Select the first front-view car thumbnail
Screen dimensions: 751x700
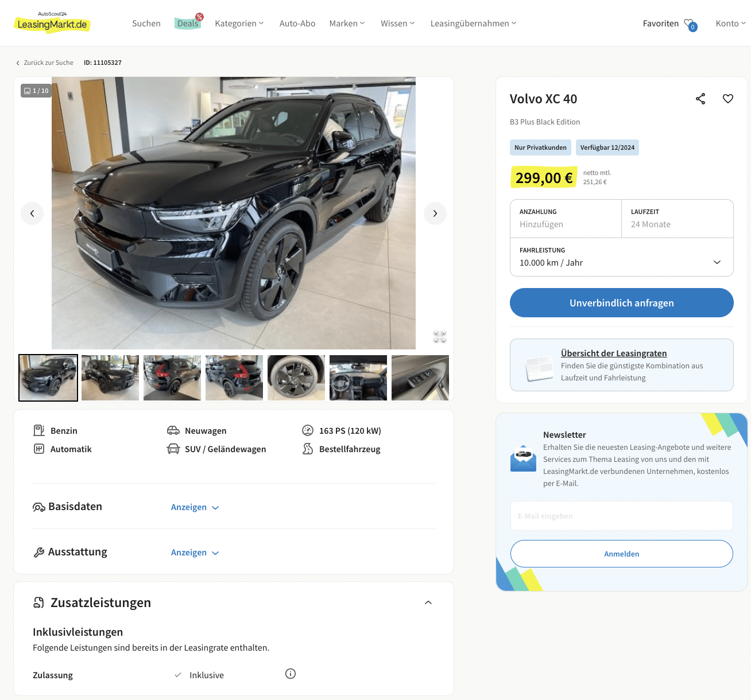pyautogui.click(x=48, y=378)
